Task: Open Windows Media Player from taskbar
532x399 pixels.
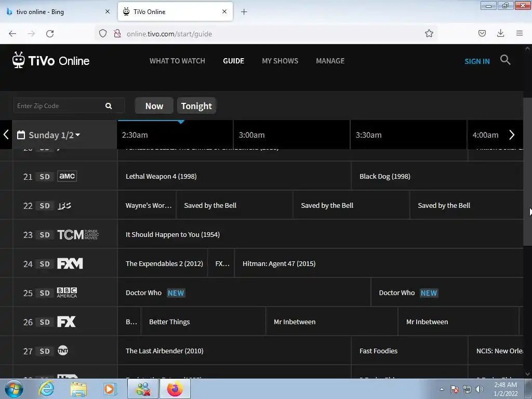Action: coord(110,389)
